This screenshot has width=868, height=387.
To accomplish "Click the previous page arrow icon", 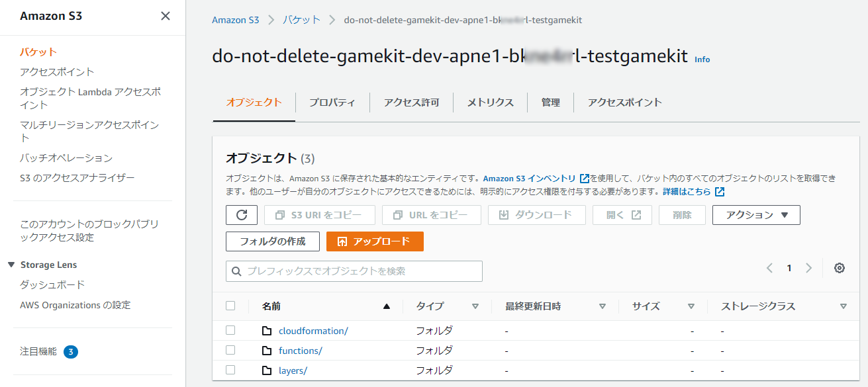I will pyautogui.click(x=769, y=268).
